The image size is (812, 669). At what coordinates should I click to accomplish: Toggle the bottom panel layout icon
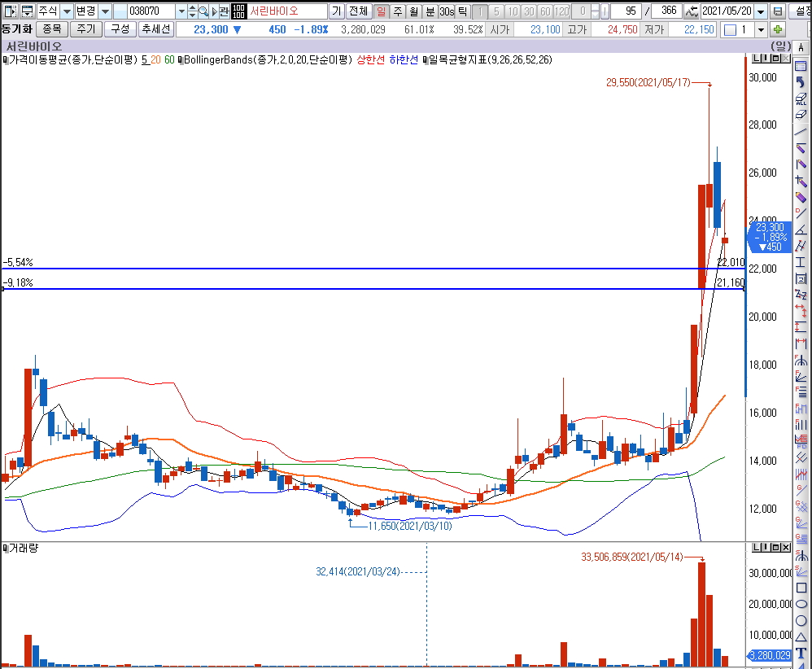(27, 11)
